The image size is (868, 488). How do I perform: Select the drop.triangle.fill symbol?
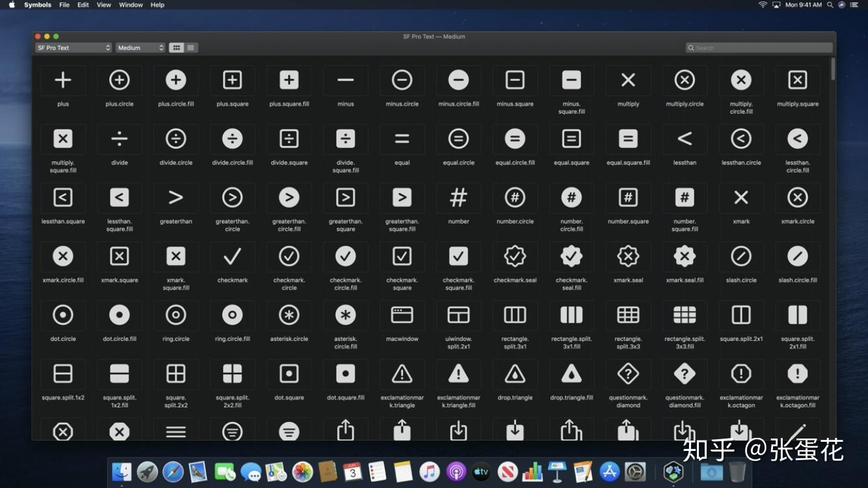point(571,373)
